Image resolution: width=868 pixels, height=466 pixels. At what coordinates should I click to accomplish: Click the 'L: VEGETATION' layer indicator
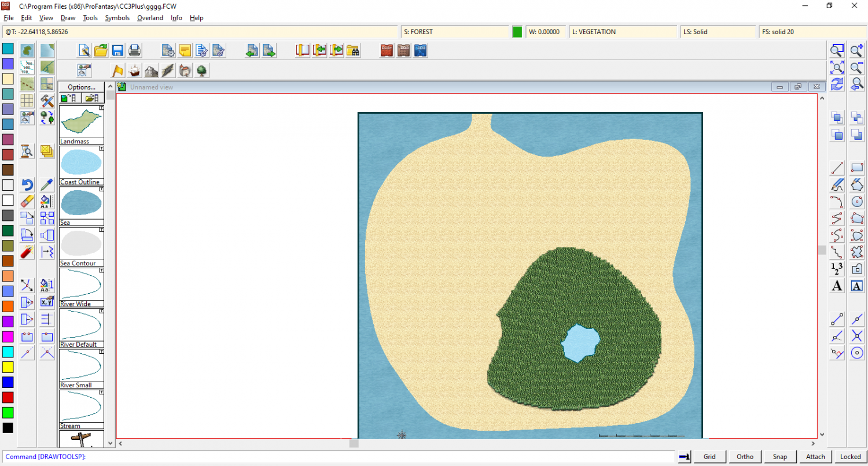pyautogui.click(x=623, y=32)
